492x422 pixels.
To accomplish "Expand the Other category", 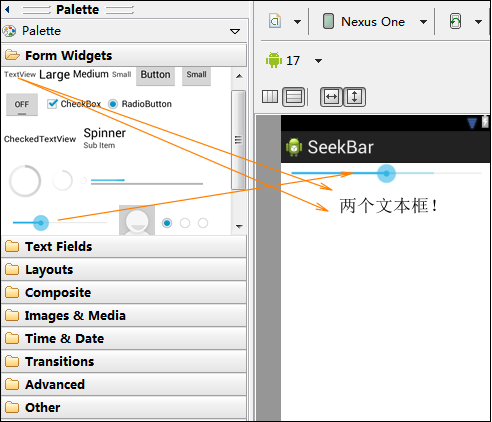I will coord(124,408).
